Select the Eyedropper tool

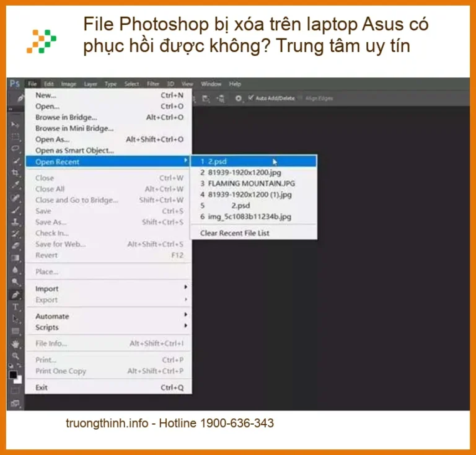tap(15, 185)
